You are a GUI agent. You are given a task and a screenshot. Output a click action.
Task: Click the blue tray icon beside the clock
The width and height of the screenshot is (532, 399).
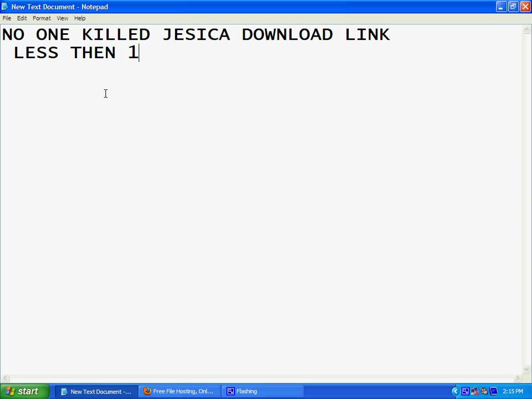tap(494, 391)
